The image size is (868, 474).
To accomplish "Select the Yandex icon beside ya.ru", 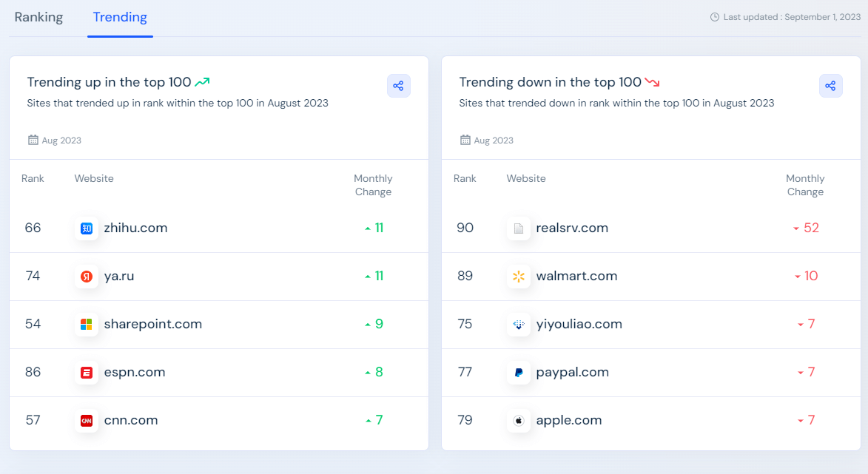I will click(87, 276).
